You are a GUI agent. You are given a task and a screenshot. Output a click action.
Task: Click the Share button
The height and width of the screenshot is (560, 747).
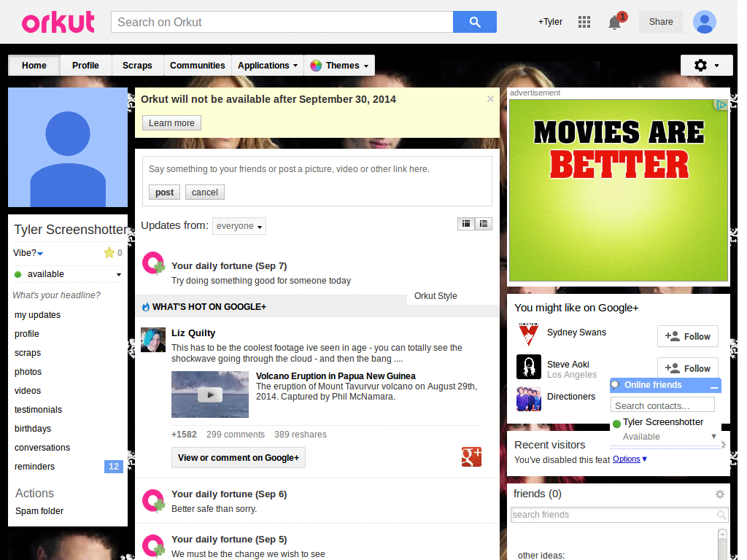661,22
